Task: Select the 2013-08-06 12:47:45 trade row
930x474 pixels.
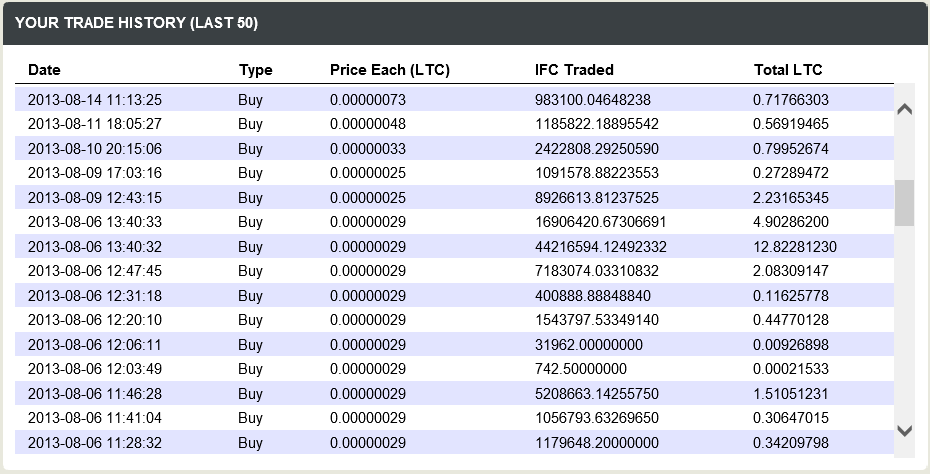Action: 454,271
